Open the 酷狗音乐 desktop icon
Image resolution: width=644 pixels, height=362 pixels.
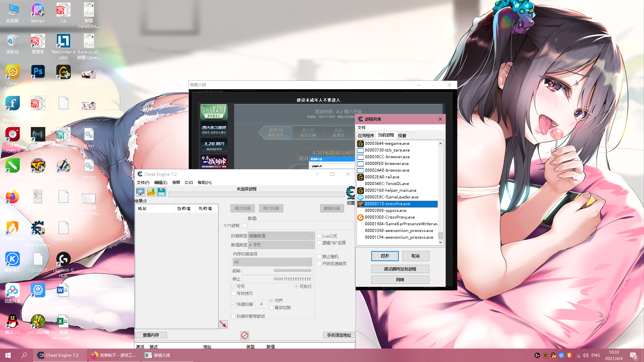point(12,262)
